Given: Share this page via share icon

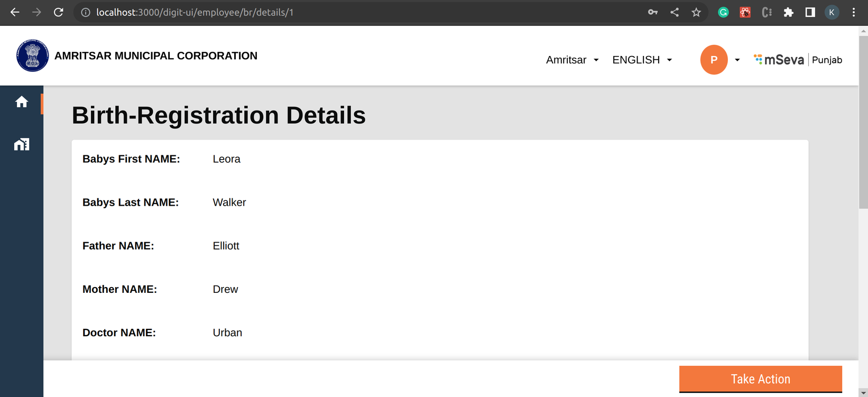Looking at the screenshot, I should [675, 12].
